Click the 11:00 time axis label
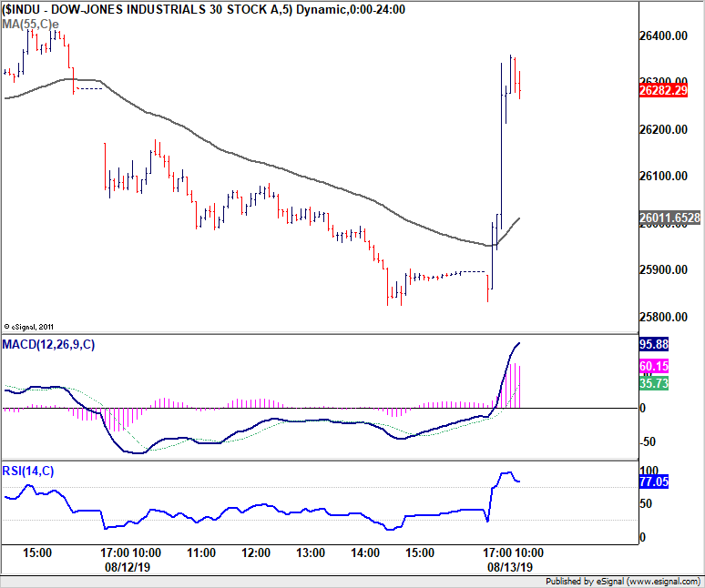The image size is (705, 588). tap(201, 553)
